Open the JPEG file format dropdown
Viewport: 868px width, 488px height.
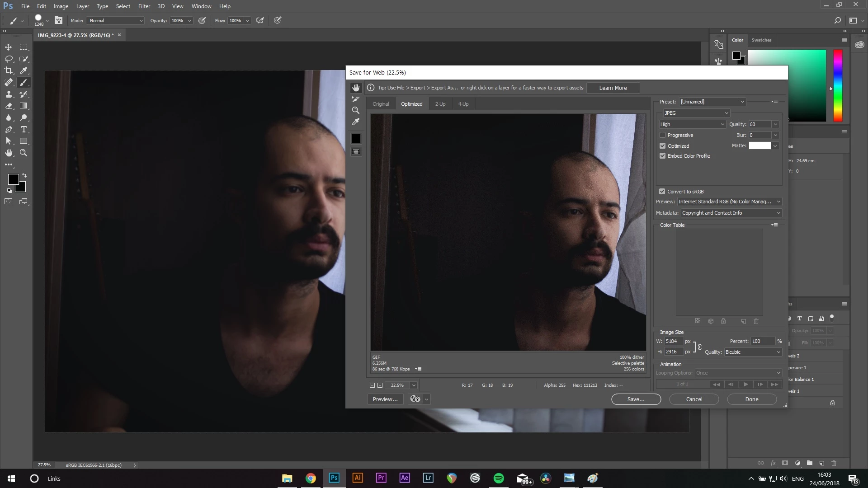click(696, 113)
